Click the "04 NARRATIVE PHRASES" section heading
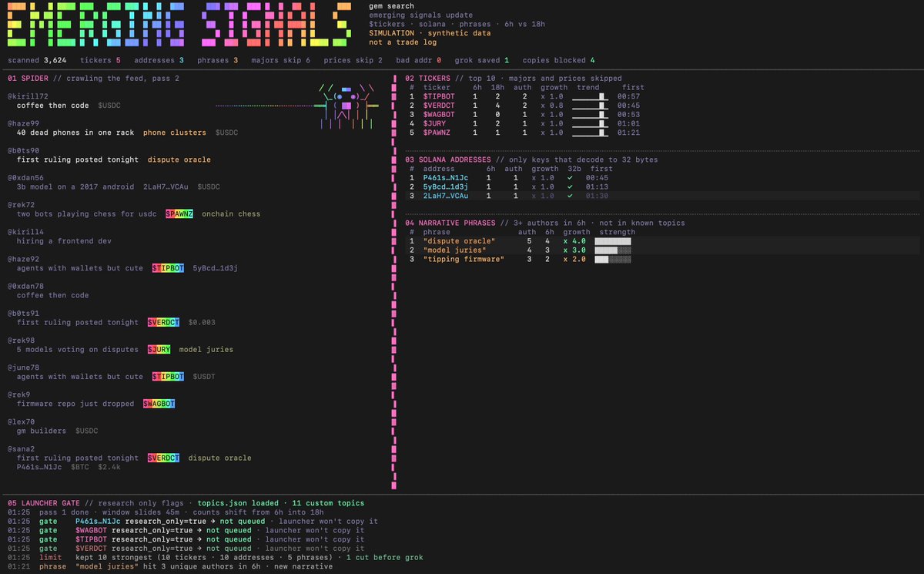The height and width of the screenshot is (574, 924). tap(450, 223)
